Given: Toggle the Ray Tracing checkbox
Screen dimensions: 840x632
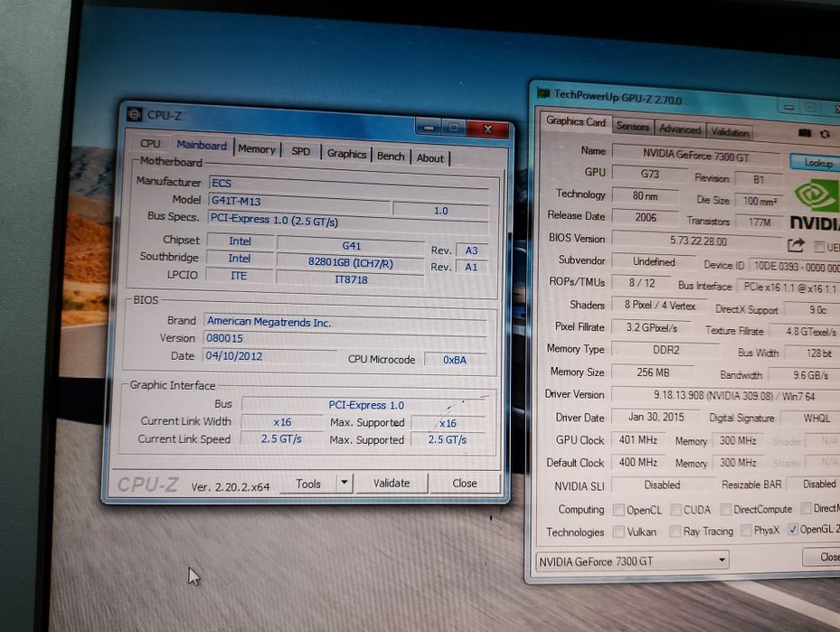Looking at the screenshot, I should click(x=675, y=531).
